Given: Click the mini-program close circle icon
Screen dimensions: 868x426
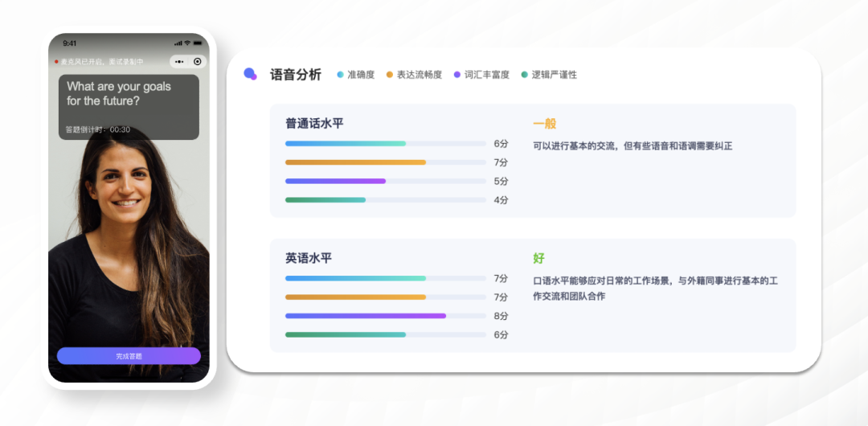Looking at the screenshot, I should 197,62.
